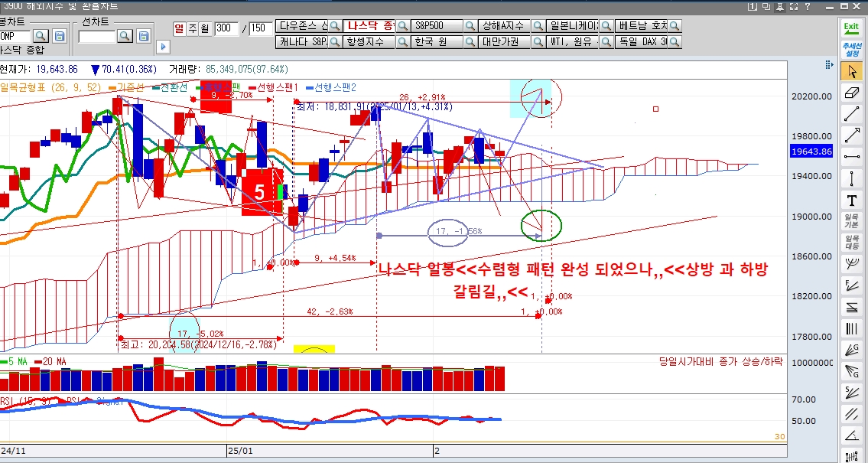This screenshot has height=463, width=868.
Task: Click the 일목균형표 (26, 9, 52) indicator label
Action: pos(51,87)
